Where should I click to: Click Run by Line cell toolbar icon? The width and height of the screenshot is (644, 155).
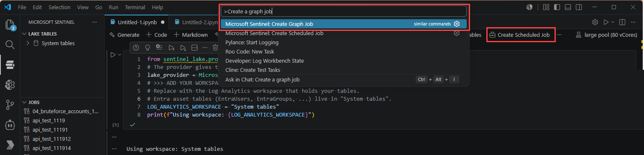coord(159,48)
